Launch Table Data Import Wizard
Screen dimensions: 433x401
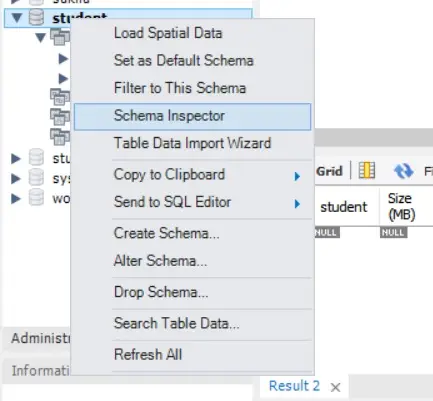(192, 143)
